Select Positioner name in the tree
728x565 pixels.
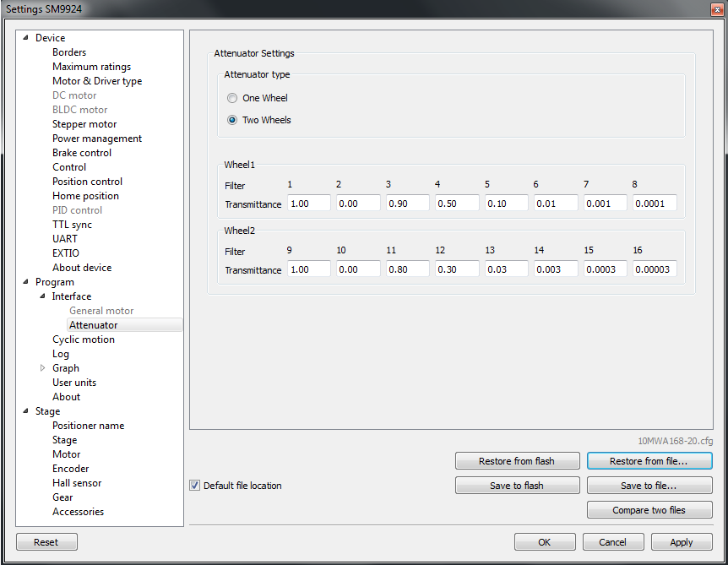88,426
